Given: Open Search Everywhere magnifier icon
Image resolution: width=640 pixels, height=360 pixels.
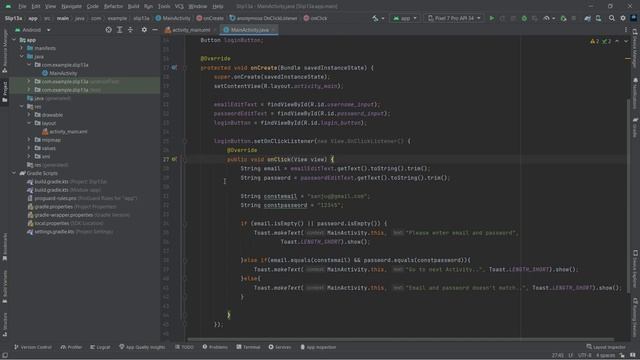Looking at the screenshot, I should pos(611,18).
